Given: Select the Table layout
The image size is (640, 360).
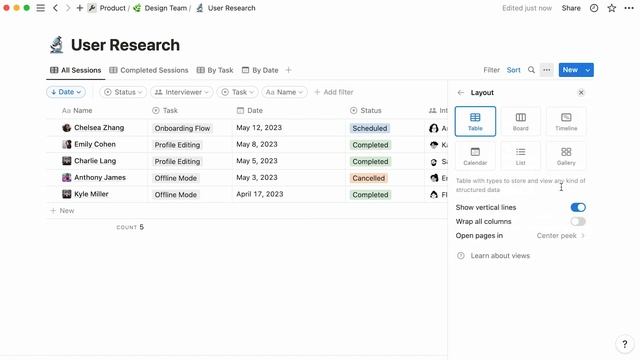Looking at the screenshot, I should [x=475, y=121].
